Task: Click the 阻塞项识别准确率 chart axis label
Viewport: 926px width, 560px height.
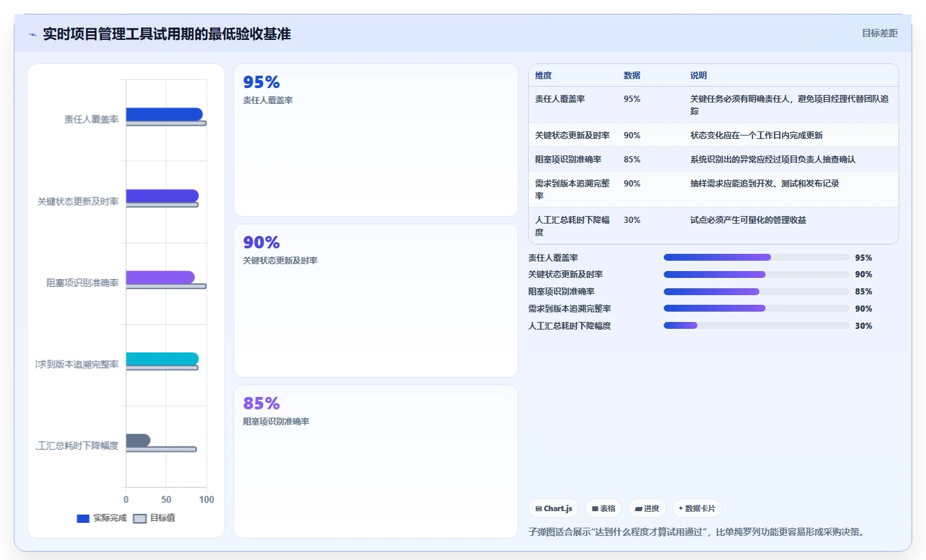Action: [83, 283]
